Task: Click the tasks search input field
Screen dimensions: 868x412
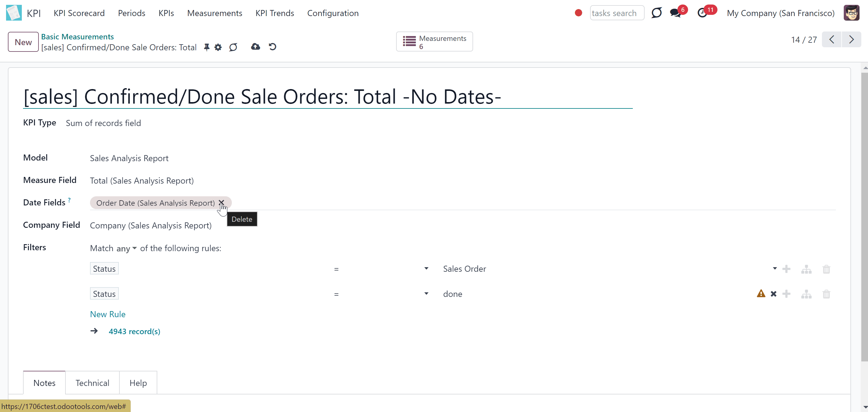Action: coord(617,13)
